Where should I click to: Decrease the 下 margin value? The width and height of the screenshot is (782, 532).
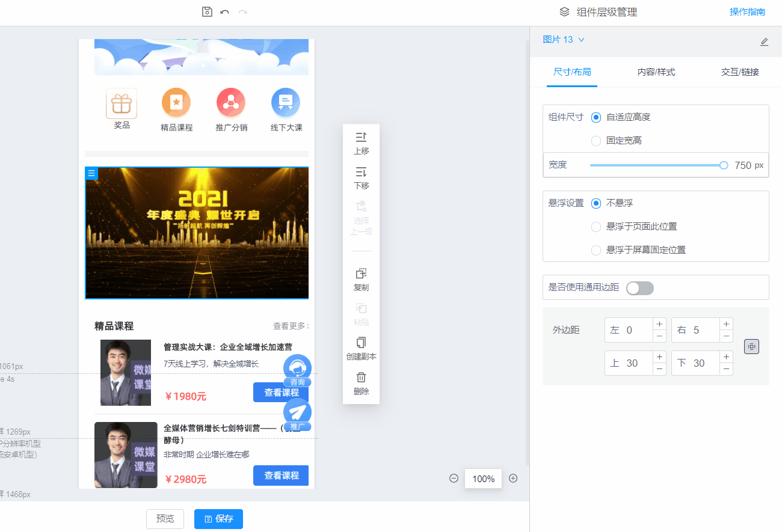[x=727, y=369]
